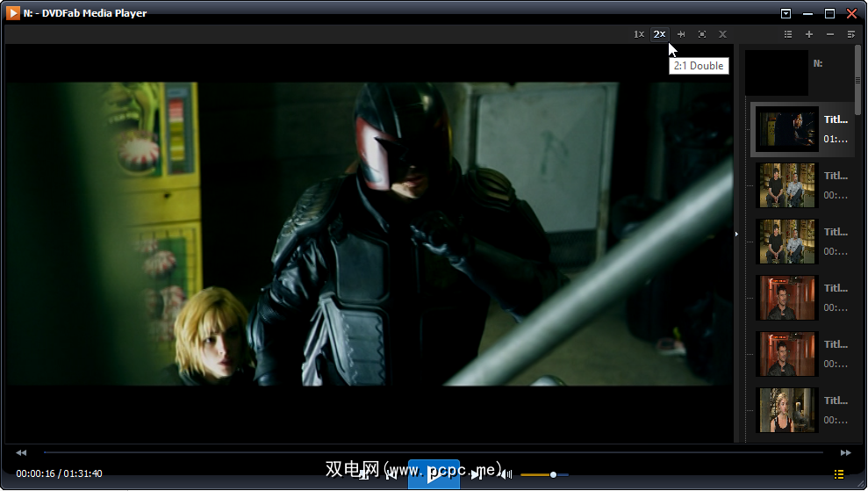Skip to next chapter

coord(476,474)
